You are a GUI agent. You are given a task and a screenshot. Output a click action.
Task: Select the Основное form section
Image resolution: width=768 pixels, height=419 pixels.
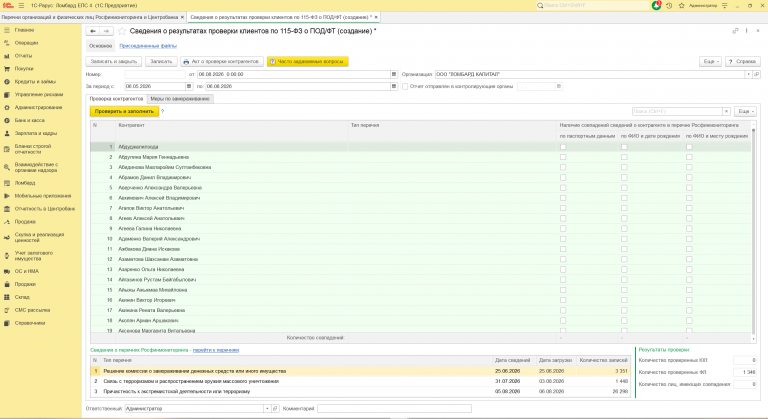pyautogui.click(x=100, y=46)
